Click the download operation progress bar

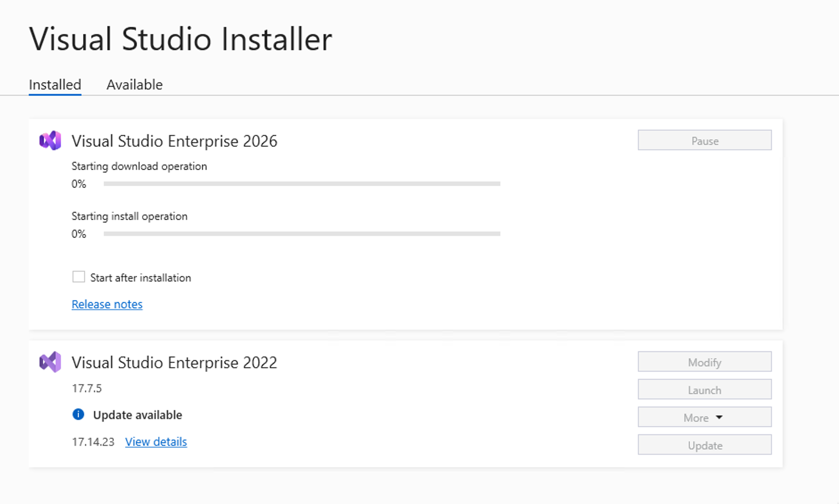[302, 184]
